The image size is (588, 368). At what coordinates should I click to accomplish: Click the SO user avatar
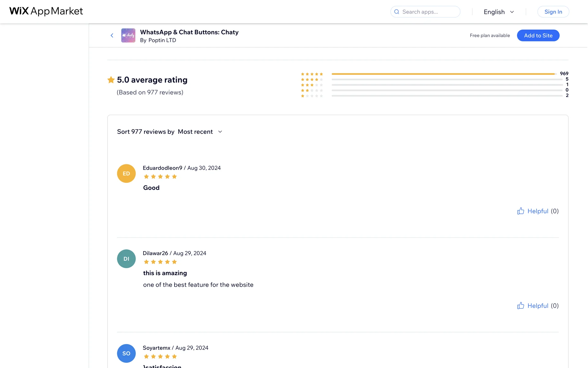(x=126, y=353)
